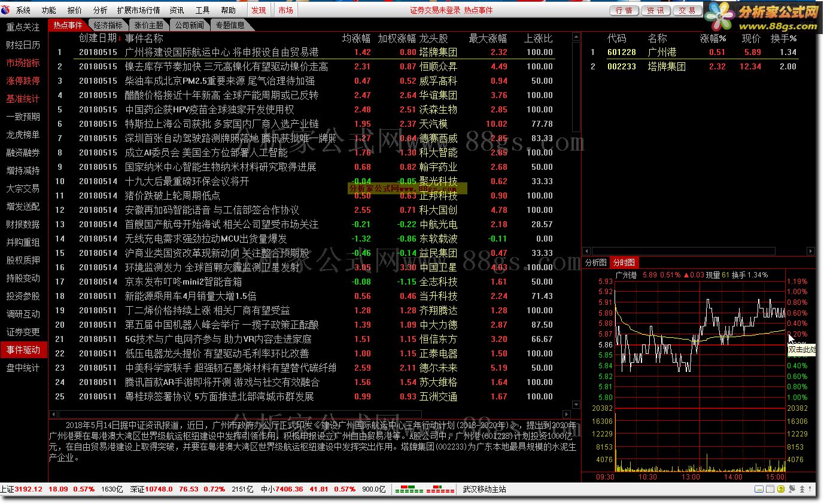Open 财经日历 in the left sidebar
The width and height of the screenshot is (824, 504).
pos(23,45)
